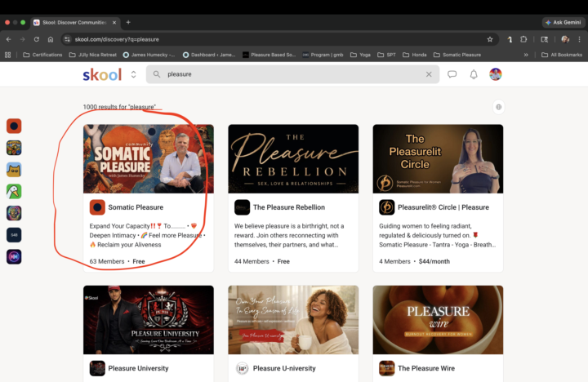Open The Pleasurelit Circle cover image
Viewport: 588px width, 382px height.
pyautogui.click(x=438, y=159)
